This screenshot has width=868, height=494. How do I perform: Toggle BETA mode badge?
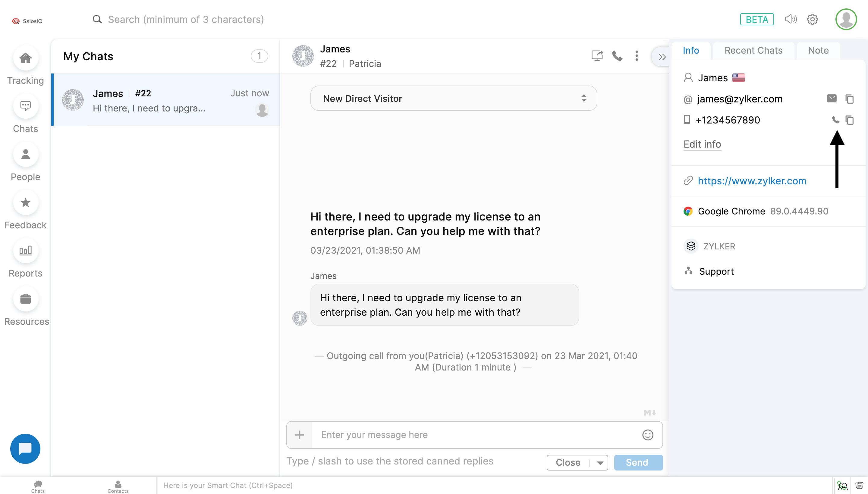point(757,19)
